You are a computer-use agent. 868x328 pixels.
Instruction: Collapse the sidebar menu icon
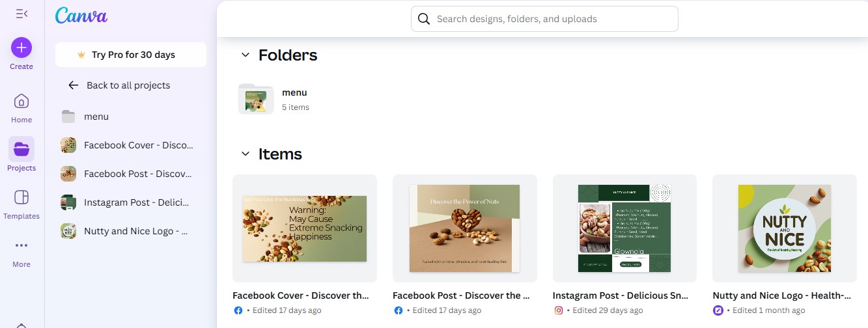coord(21,14)
